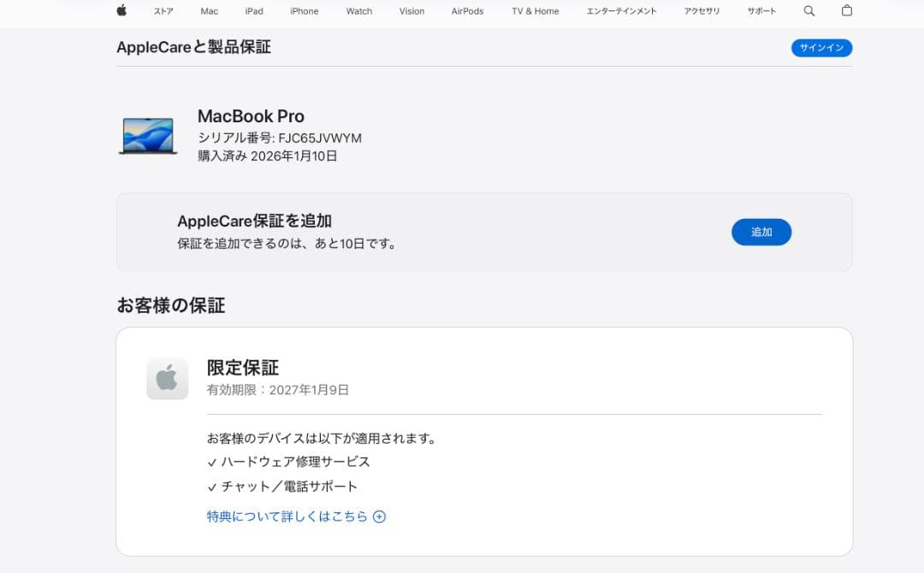Select ストア in the navigation menu

[163, 11]
